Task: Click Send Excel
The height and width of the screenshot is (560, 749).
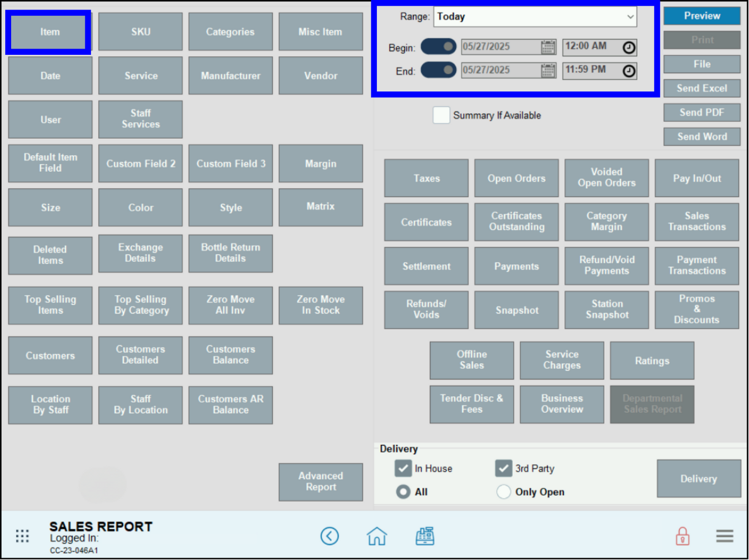Action: (x=702, y=88)
